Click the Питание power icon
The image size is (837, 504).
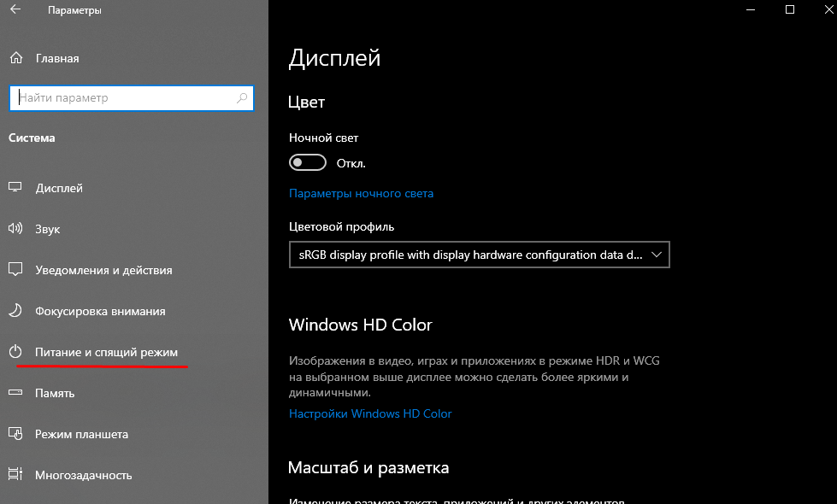15,352
